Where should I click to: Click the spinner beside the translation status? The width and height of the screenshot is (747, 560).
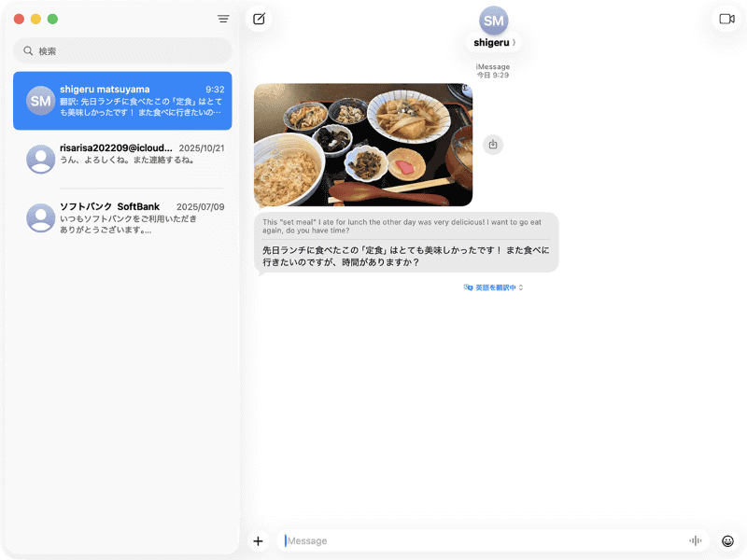521,289
